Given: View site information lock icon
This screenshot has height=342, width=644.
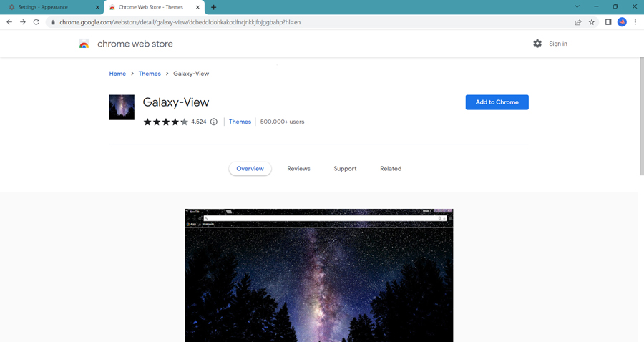Looking at the screenshot, I should [x=52, y=22].
